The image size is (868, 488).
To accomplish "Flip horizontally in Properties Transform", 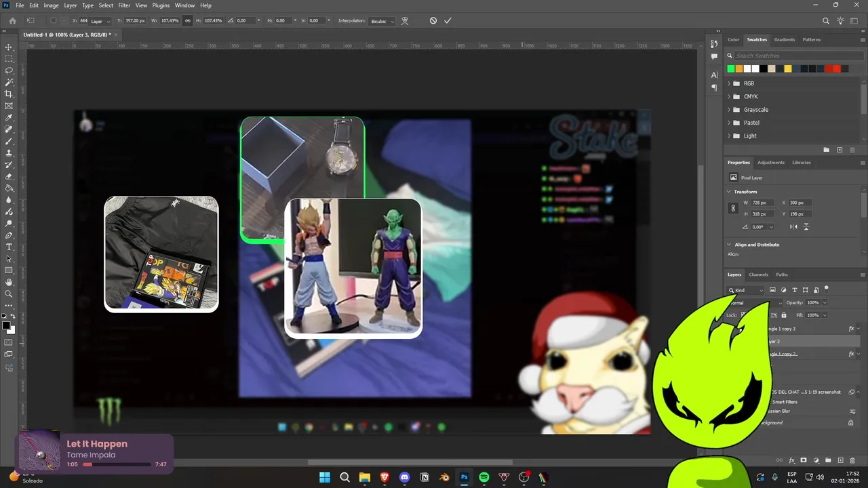I will [x=794, y=227].
